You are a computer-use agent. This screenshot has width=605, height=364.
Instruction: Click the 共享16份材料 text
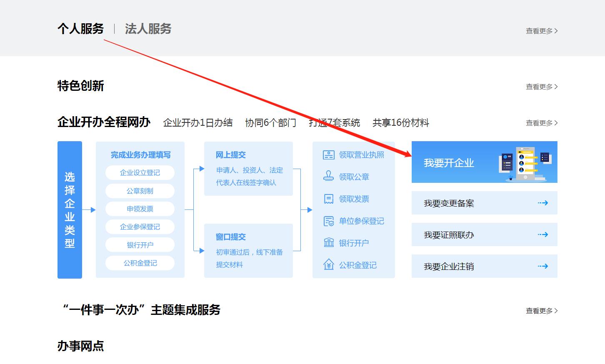[x=401, y=123]
